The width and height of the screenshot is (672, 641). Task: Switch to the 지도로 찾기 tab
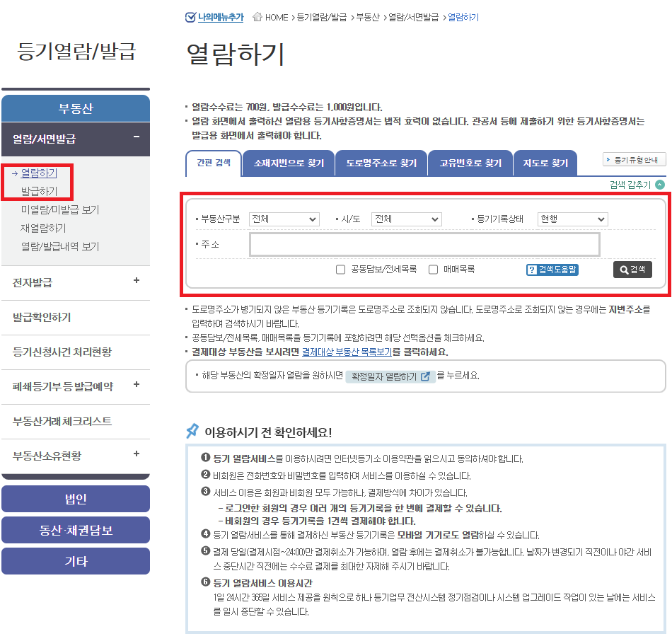point(545,163)
